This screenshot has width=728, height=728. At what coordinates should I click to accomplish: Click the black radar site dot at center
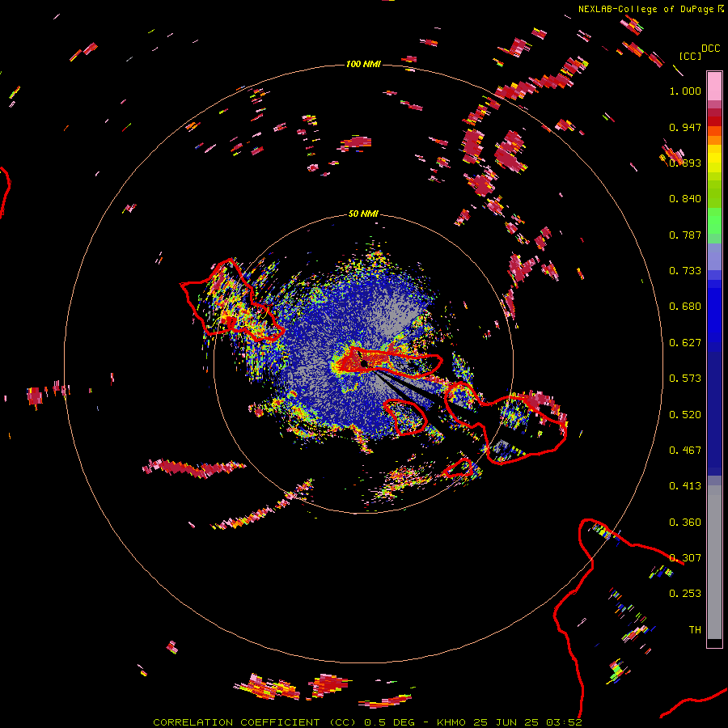[365, 363]
